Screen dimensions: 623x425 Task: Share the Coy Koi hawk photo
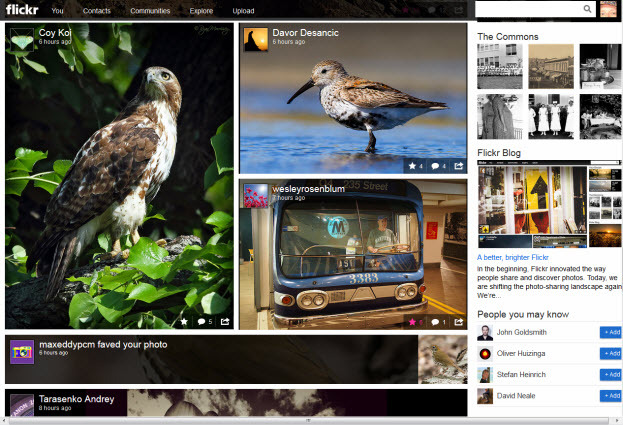coord(225,321)
